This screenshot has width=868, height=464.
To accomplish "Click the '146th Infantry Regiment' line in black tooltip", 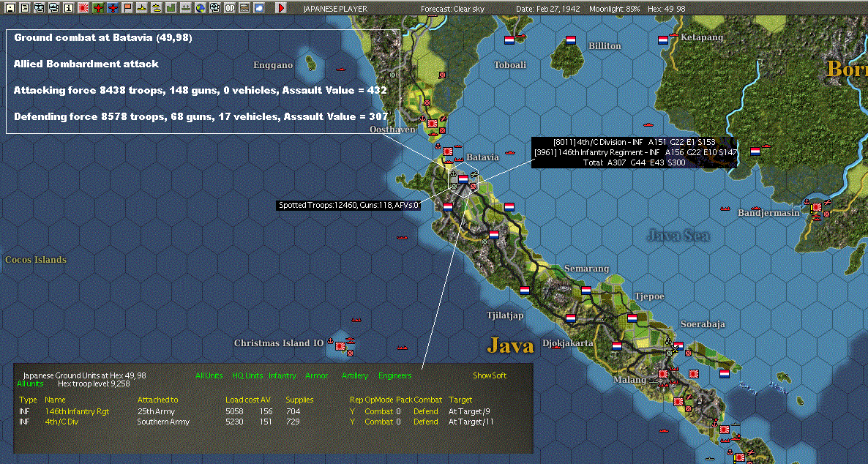I will (x=635, y=152).
